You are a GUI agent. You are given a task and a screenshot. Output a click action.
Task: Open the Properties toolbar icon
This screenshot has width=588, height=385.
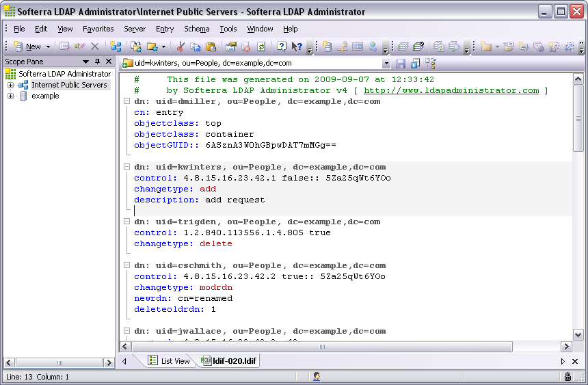point(230,47)
